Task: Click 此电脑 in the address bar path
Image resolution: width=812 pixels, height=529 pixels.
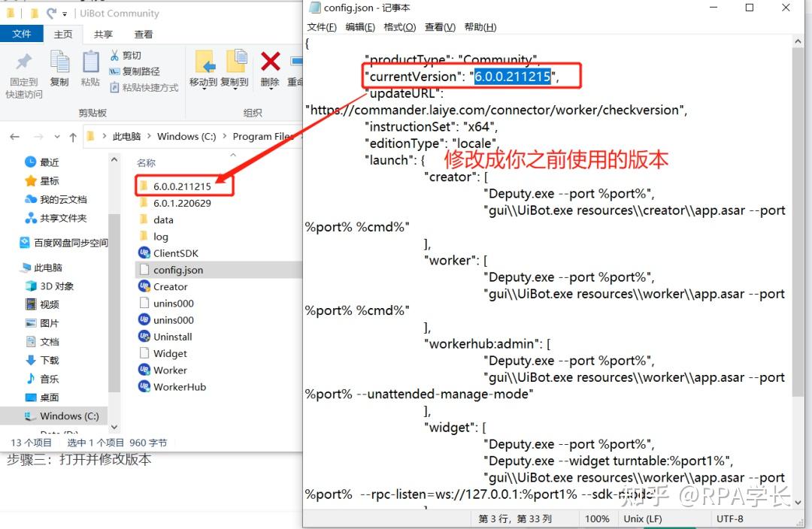Action: point(126,136)
